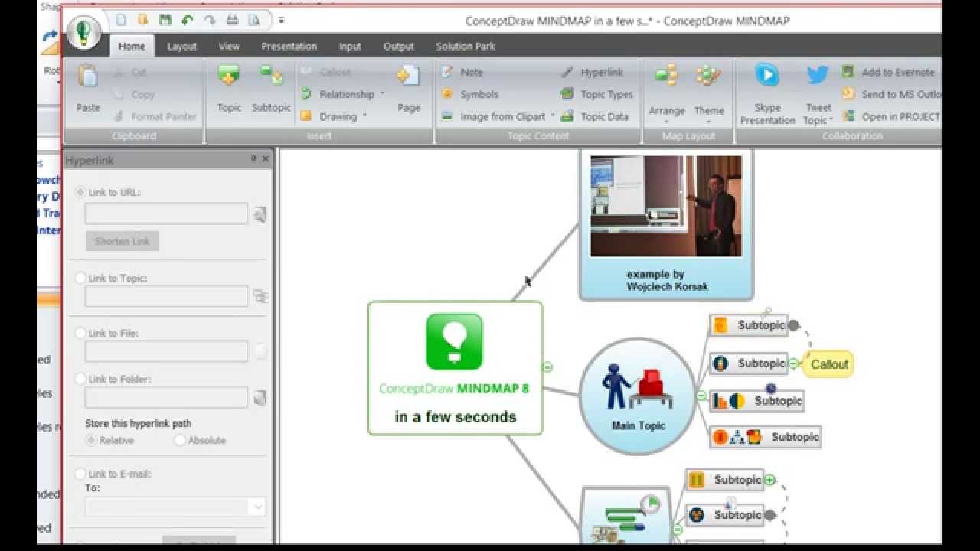The height and width of the screenshot is (551, 980).
Task: Add a Note to the topic
Action: [x=462, y=72]
